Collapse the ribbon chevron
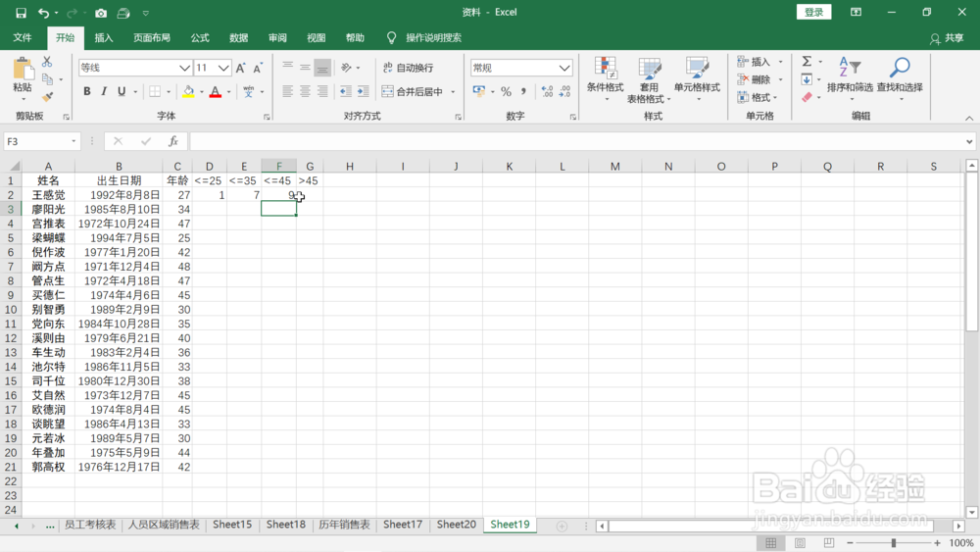Image resolution: width=980 pixels, height=552 pixels. click(969, 119)
